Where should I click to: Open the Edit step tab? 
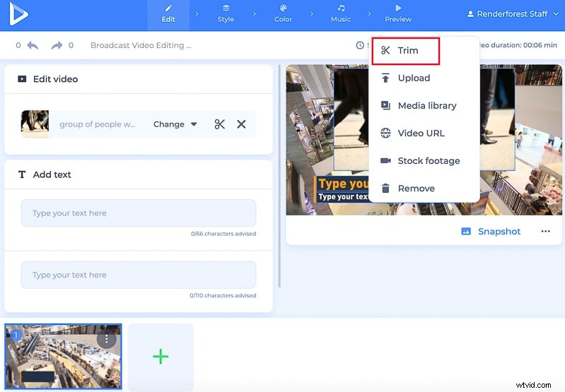(168, 14)
